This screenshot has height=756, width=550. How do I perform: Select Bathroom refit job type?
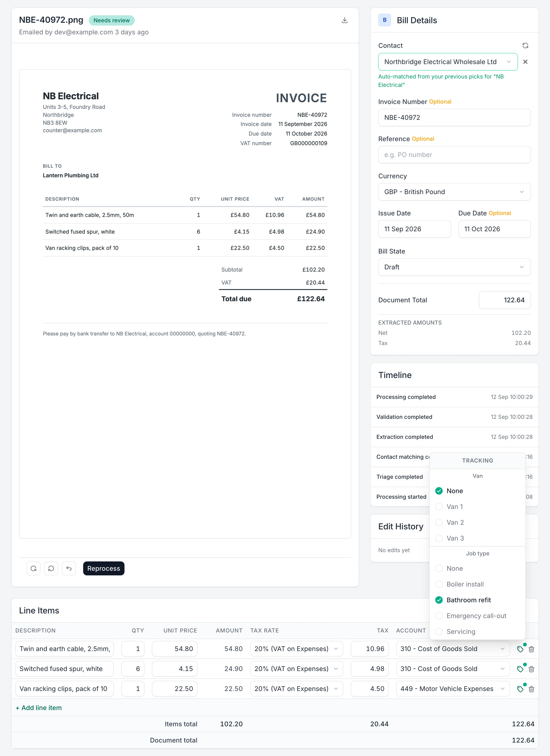[477, 600]
